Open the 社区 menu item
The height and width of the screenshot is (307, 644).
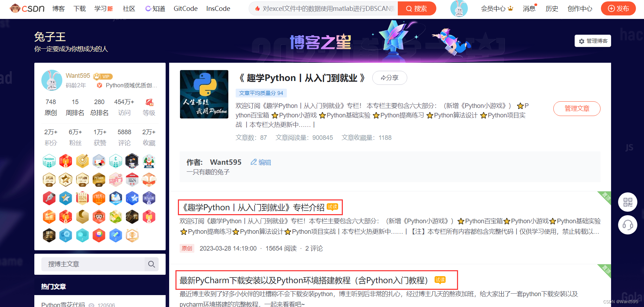tap(129, 8)
